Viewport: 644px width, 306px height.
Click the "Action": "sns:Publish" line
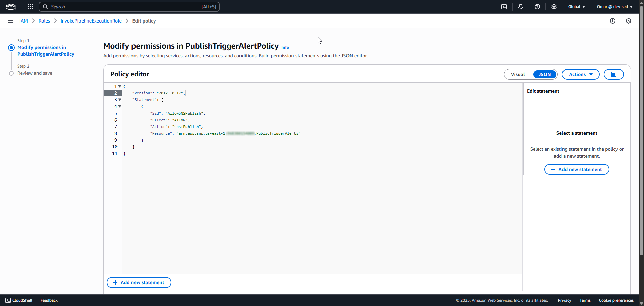[176, 127]
